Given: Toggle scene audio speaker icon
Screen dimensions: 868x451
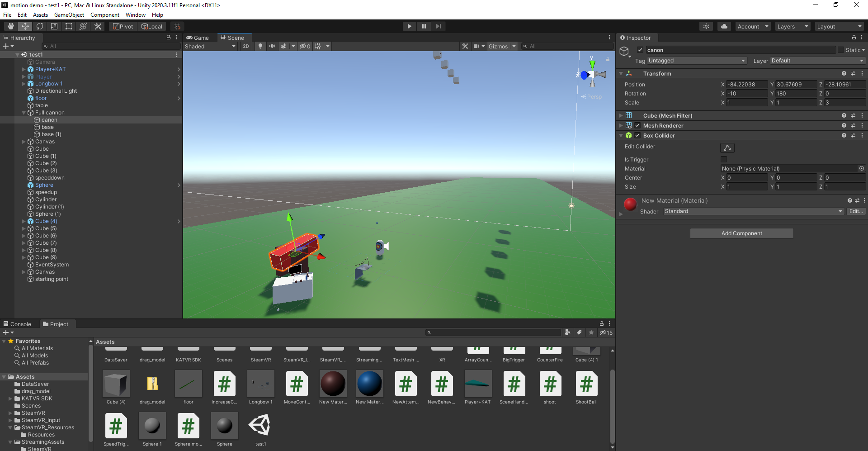Looking at the screenshot, I should [272, 46].
